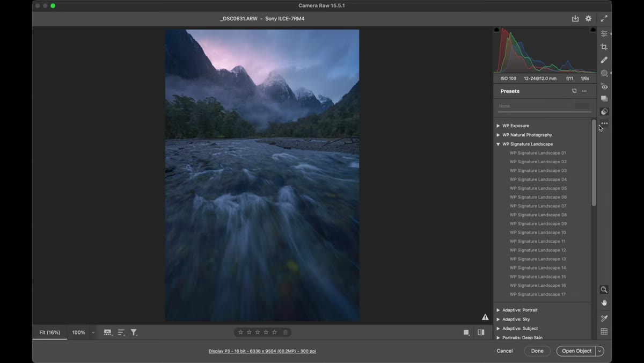Toggle full screen mode icon
Image resolution: width=644 pixels, height=363 pixels.
604,18
